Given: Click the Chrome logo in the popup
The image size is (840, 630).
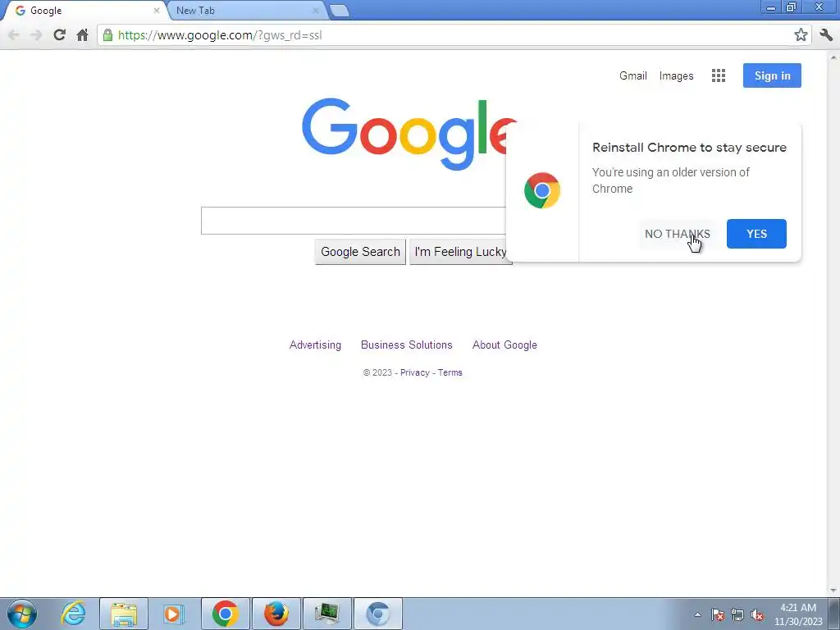Looking at the screenshot, I should coord(542,190).
